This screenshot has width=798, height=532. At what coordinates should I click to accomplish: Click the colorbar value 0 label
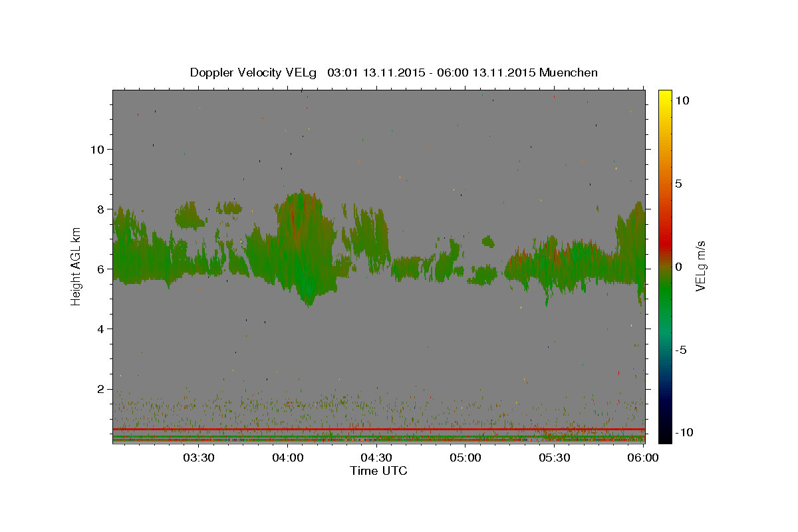click(678, 267)
